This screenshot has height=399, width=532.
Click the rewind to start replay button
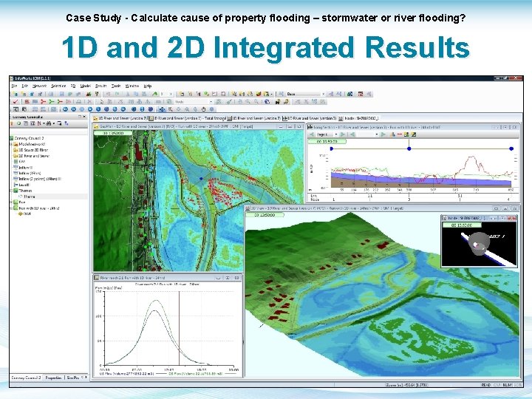point(65,109)
